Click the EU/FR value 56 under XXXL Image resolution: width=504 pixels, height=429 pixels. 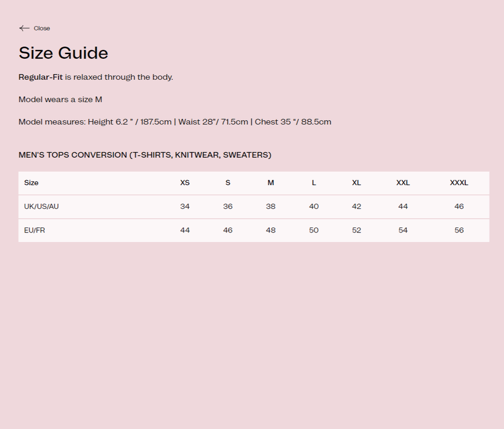[x=459, y=230]
